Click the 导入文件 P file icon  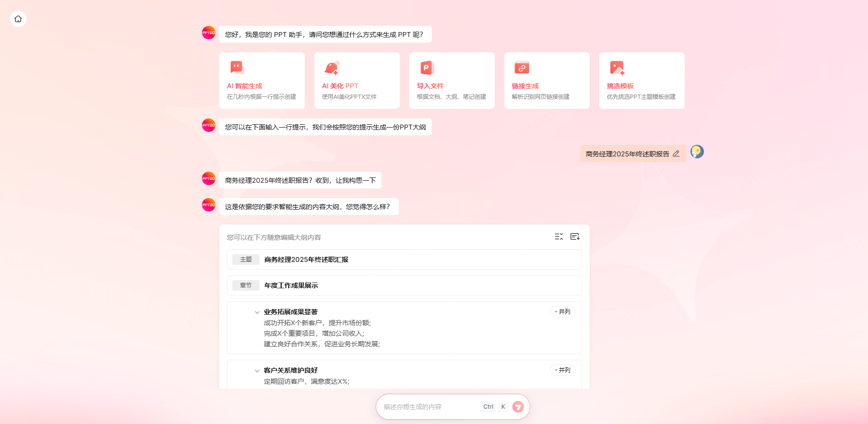[x=427, y=68]
